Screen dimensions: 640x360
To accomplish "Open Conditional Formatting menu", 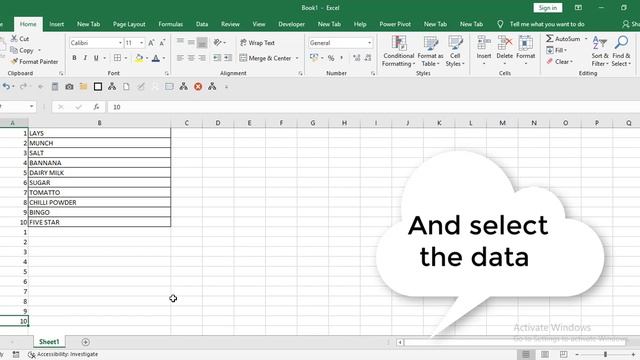I will tap(398, 51).
